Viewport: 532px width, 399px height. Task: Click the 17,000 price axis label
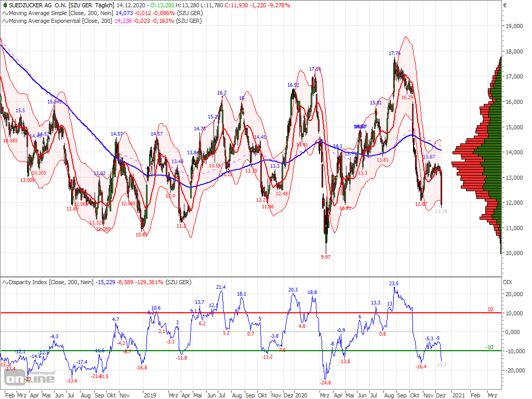coord(514,77)
